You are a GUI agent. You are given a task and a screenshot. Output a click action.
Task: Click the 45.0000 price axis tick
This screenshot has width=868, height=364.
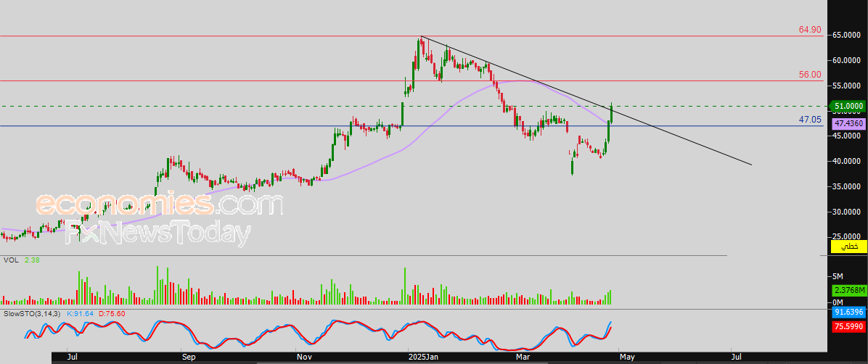846,136
